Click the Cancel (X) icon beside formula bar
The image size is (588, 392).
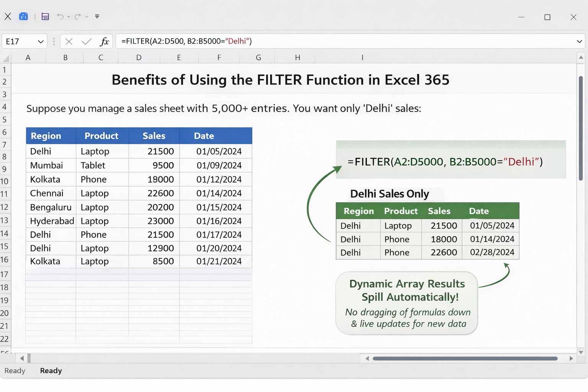click(69, 41)
